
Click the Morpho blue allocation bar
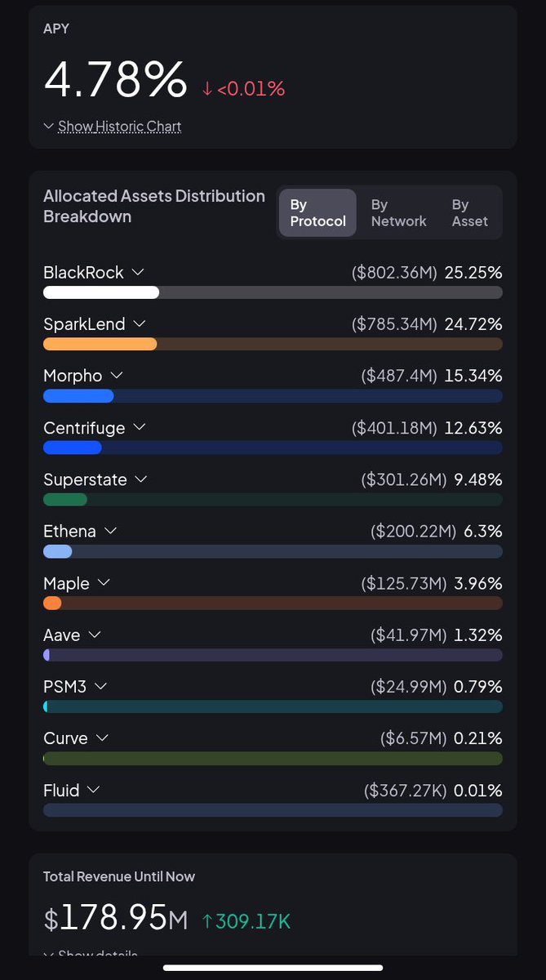coord(78,396)
